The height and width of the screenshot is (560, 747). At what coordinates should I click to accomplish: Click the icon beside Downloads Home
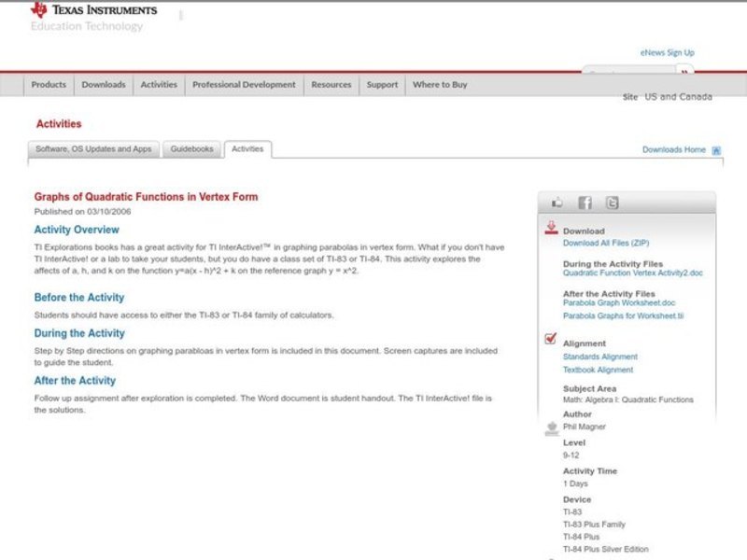click(716, 150)
